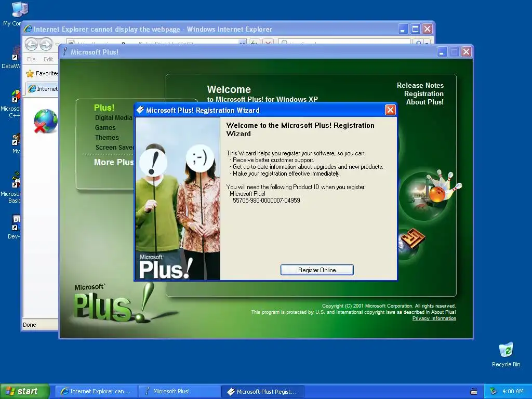Maximize the Internet Explorer window

pos(415,29)
